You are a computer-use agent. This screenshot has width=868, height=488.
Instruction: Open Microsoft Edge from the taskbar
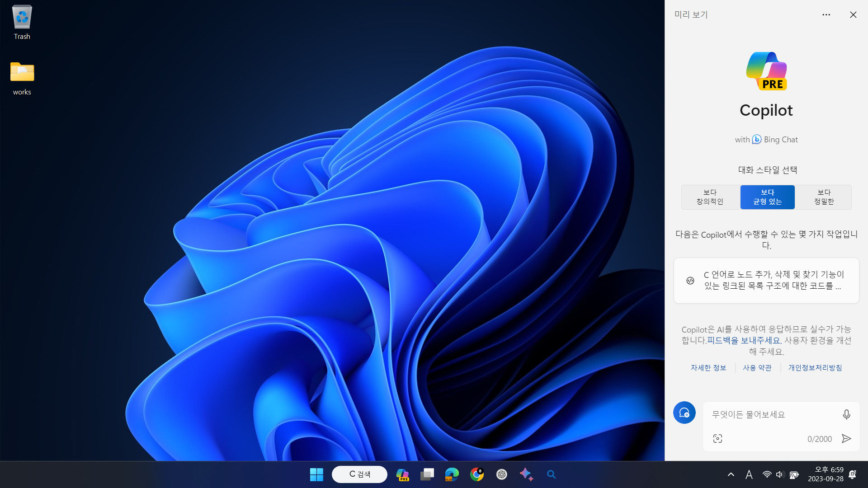coord(452,474)
